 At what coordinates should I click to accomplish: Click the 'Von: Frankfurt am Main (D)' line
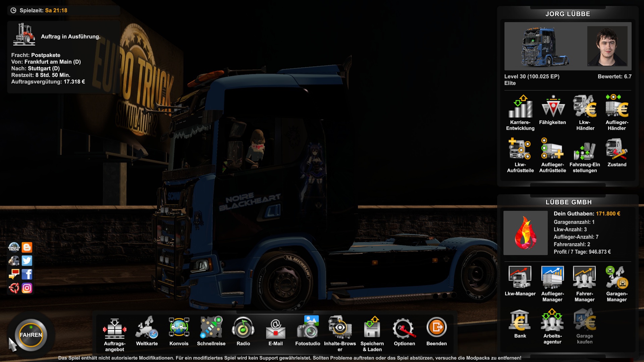pos(46,62)
